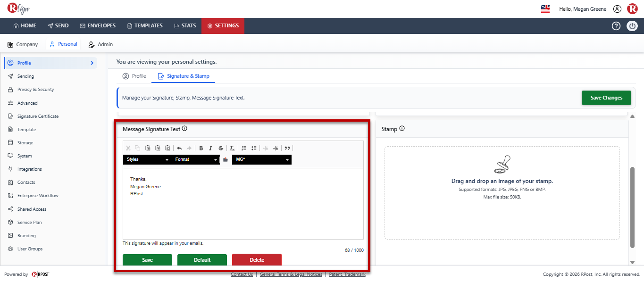Screen dimensions: 644x282
Task: Click the Stamp info icon
Action: [402, 128]
